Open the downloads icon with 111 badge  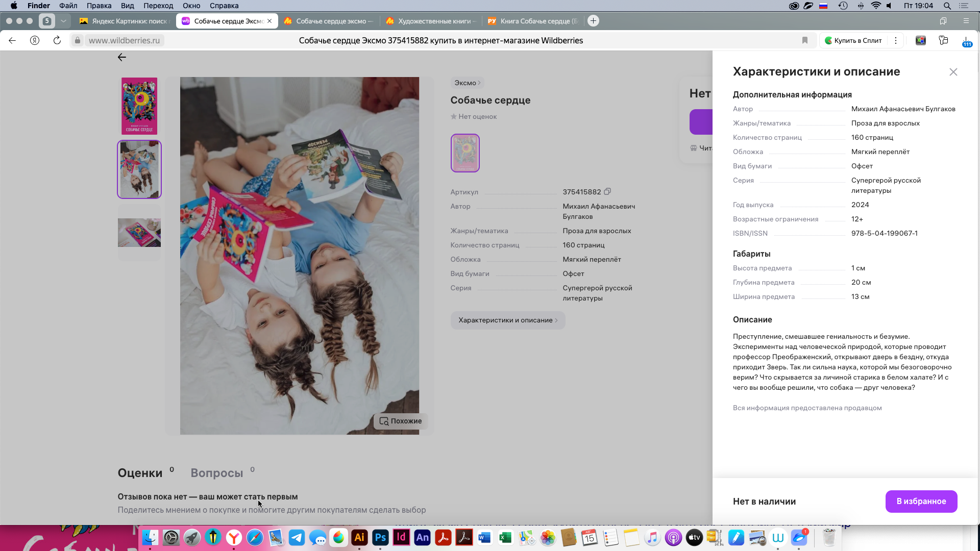[967, 41]
